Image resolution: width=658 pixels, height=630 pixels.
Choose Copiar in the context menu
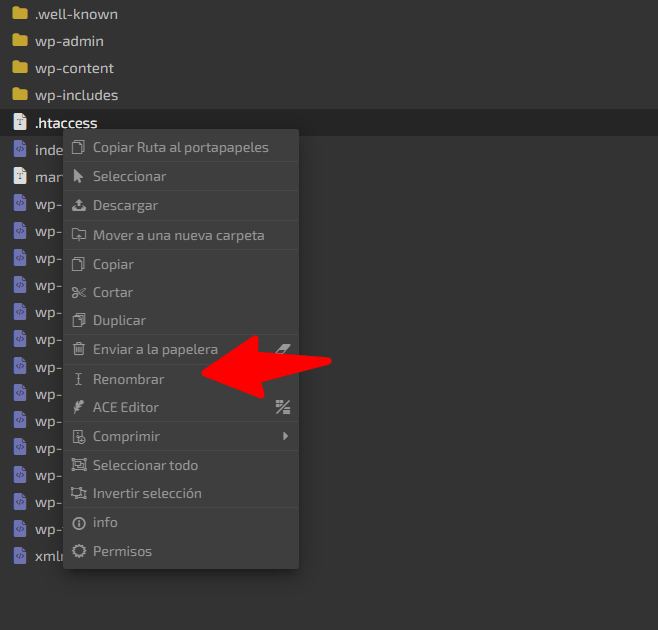point(181,264)
